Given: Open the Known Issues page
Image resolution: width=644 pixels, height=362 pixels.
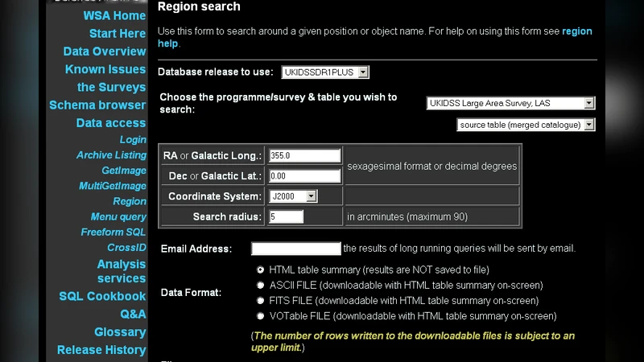Looking at the screenshot, I should point(105,70).
